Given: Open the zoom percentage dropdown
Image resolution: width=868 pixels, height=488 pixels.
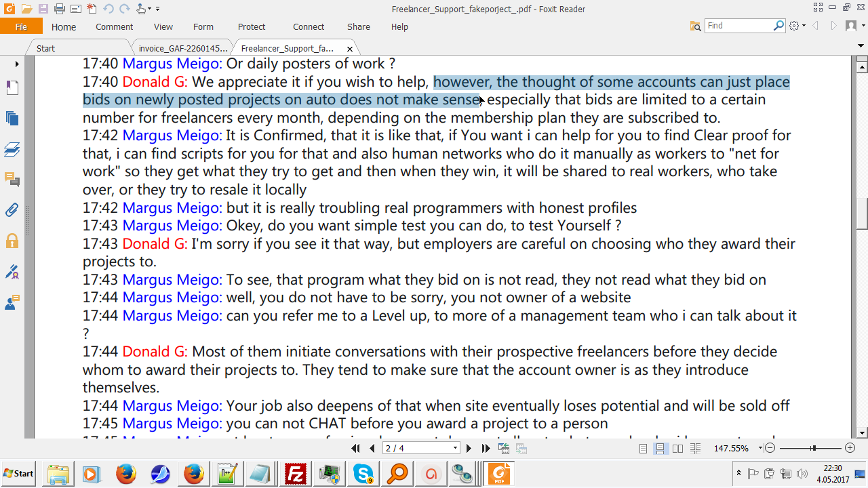Looking at the screenshot, I should [760, 449].
